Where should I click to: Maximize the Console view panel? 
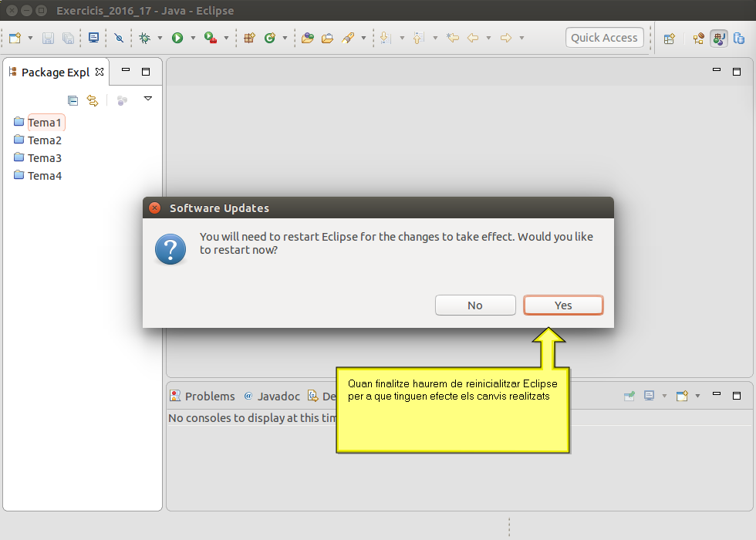click(x=737, y=396)
